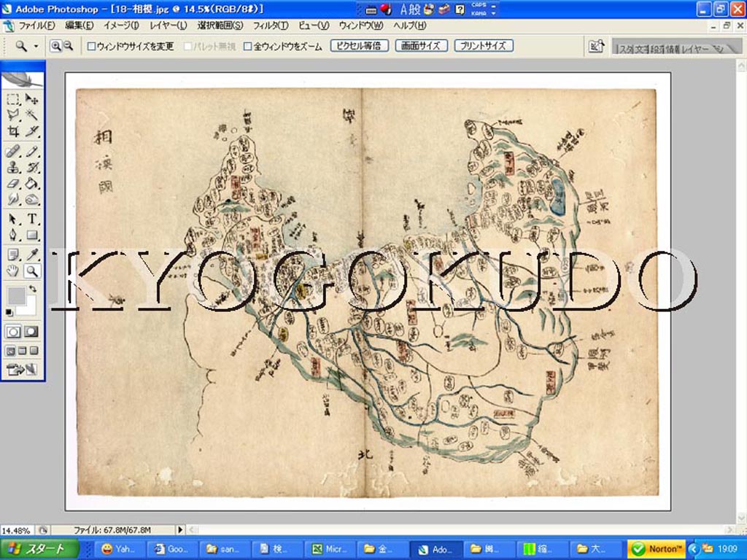Image resolution: width=747 pixels, height=560 pixels.
Task: Enable ウィンドウサイズを変更 checkbox
Action: click(x=91, y=46)
